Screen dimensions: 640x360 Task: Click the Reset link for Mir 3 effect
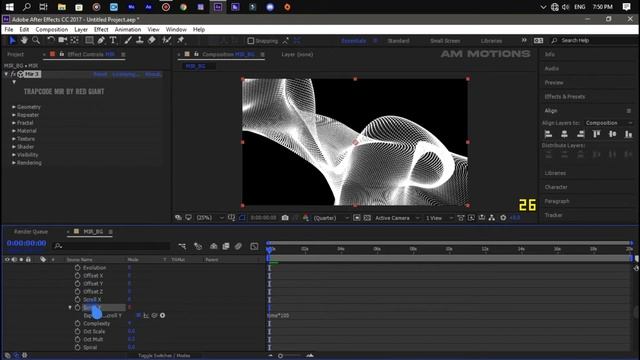(100, 74)
